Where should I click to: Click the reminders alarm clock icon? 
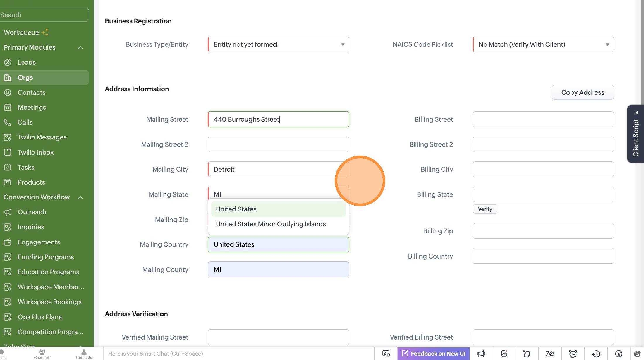tap(573, 354)
